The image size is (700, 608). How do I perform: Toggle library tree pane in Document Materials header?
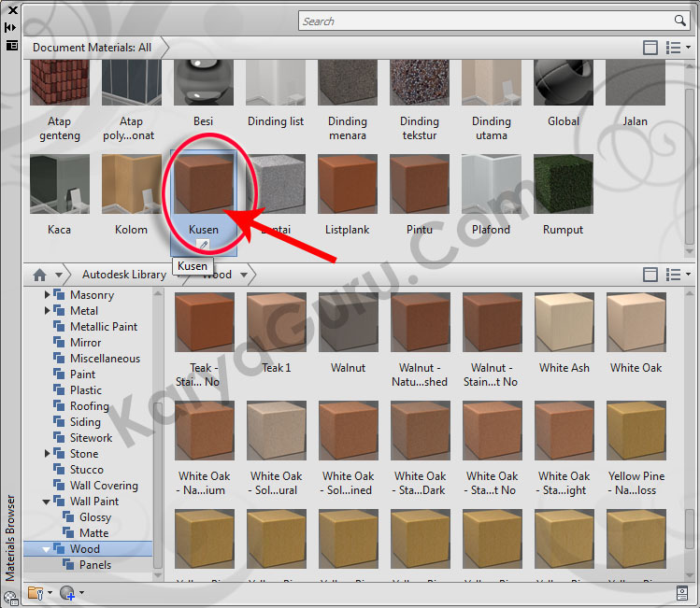[x=650, y=47]
